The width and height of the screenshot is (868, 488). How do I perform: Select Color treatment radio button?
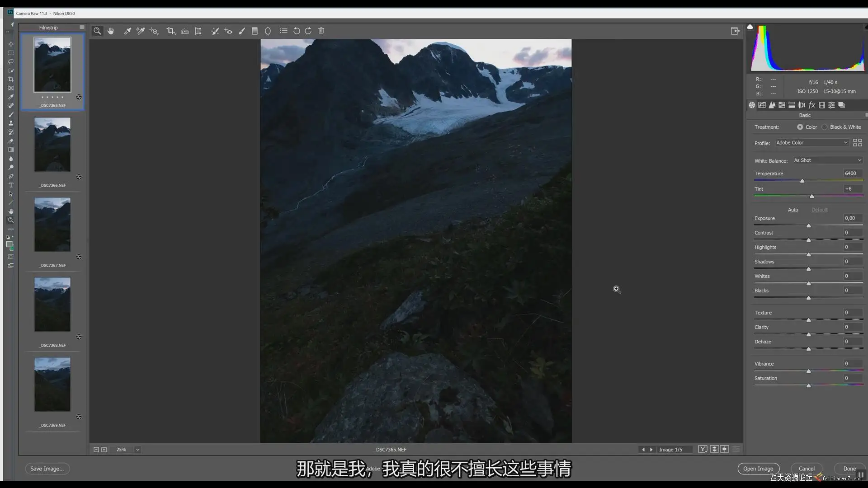800,127
